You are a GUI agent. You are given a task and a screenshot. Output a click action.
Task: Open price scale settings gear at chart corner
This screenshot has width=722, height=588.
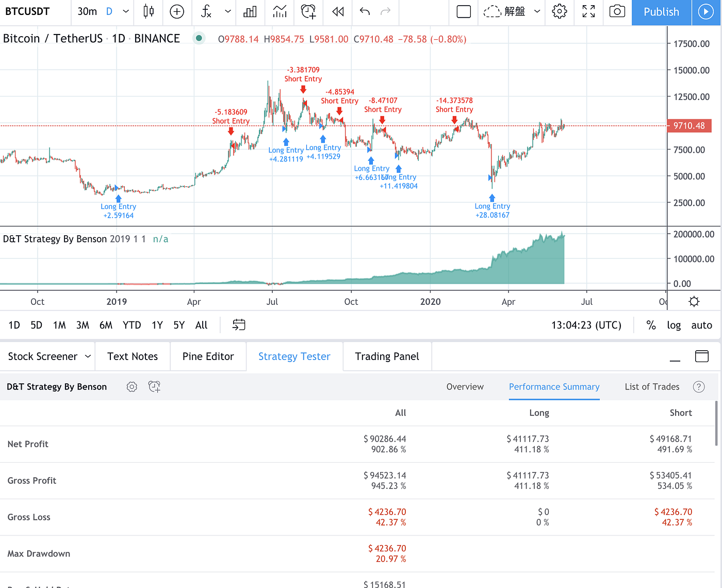(694, 302)
